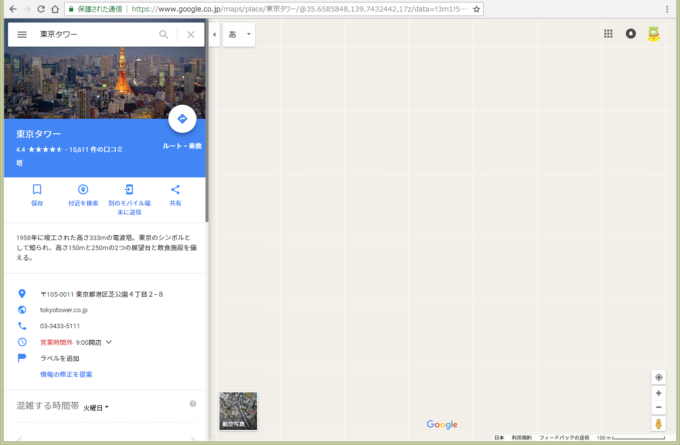The image size is (680, 445).
Task: Click the 東京タワー place title
Action: click(x=39, y=134)
